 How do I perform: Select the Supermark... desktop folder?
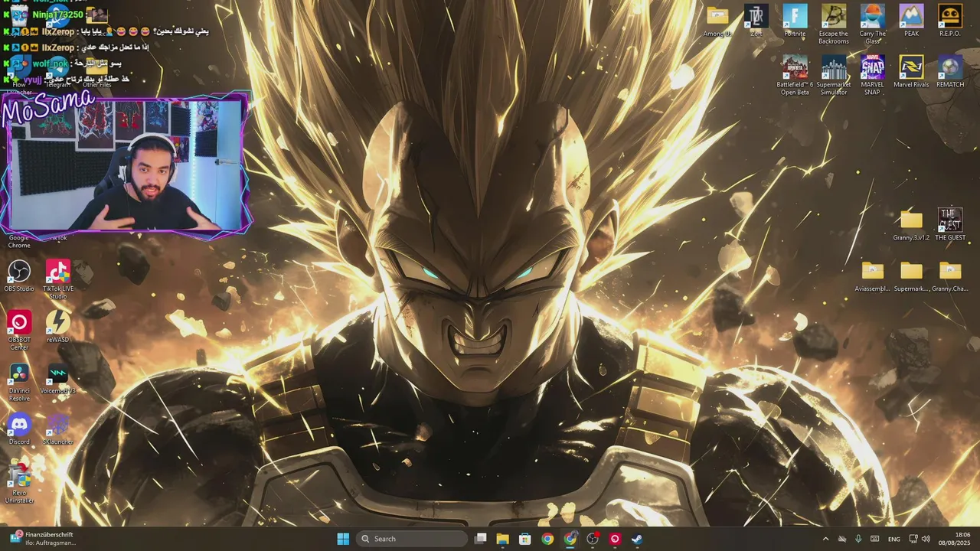pos(911,276)
